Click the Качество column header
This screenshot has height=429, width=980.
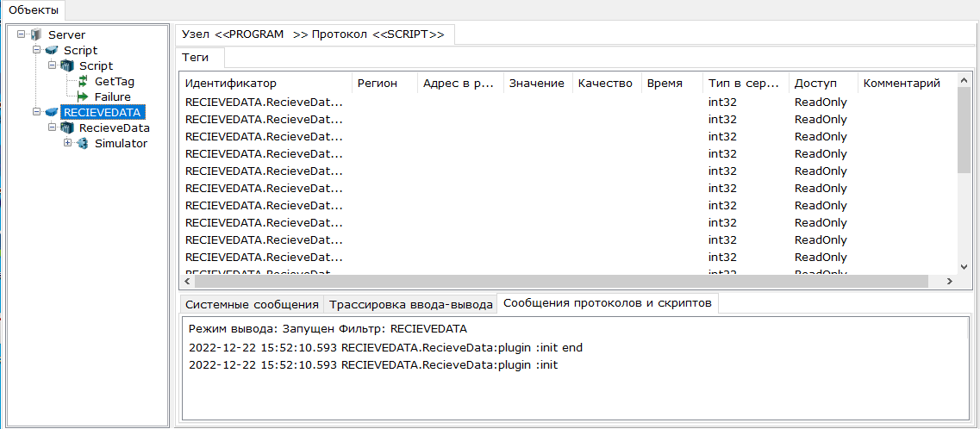pyautogui.click(x=607, y=83)
